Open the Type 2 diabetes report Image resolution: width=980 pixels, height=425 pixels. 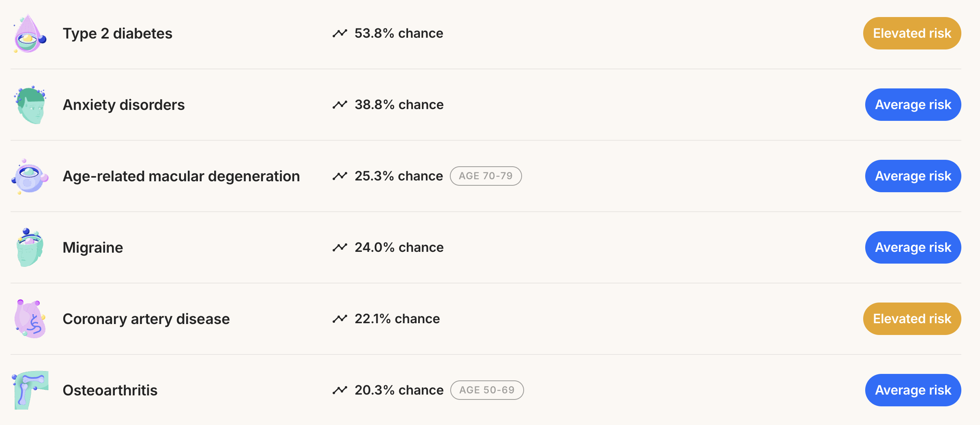point(118,33)
